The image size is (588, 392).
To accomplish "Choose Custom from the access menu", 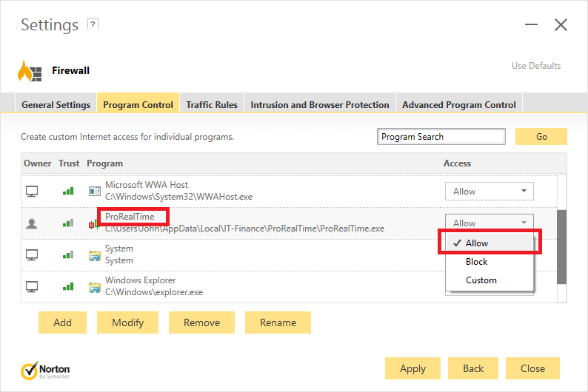I will point(481,280).
